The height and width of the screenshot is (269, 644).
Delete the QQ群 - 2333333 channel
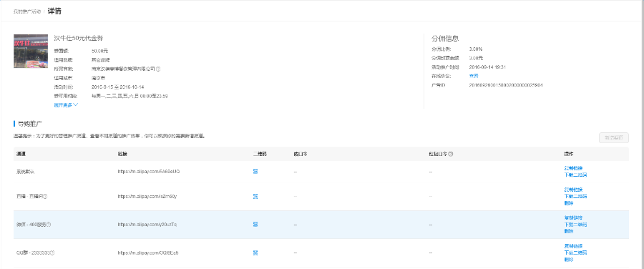(569, 259)
